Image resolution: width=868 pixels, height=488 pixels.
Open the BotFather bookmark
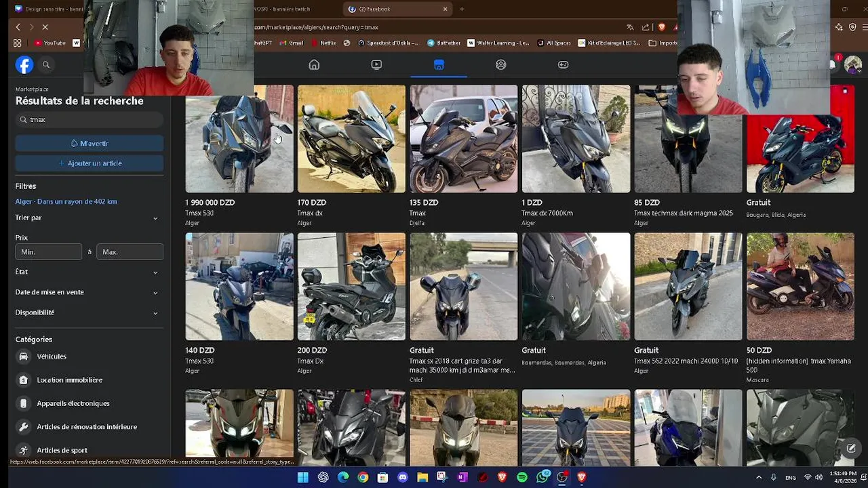[x=444, y=43]
